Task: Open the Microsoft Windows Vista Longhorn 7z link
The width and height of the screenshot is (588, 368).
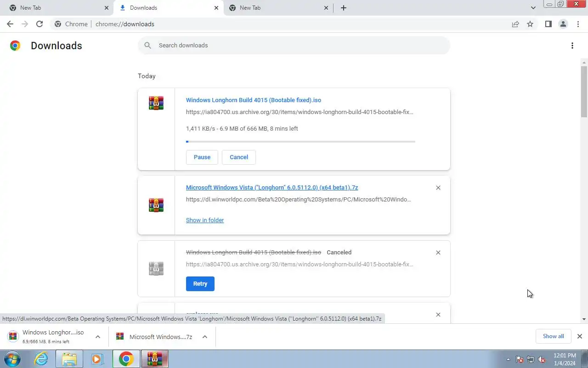Action: [272, 188]
